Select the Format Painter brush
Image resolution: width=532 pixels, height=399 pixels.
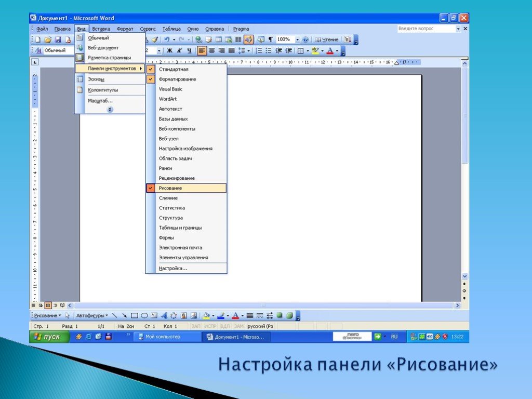click(x=155, y=39)
